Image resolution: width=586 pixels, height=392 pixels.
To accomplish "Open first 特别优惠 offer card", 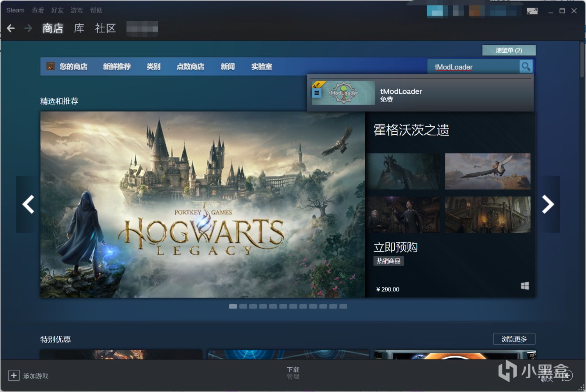I will (121, 355).
